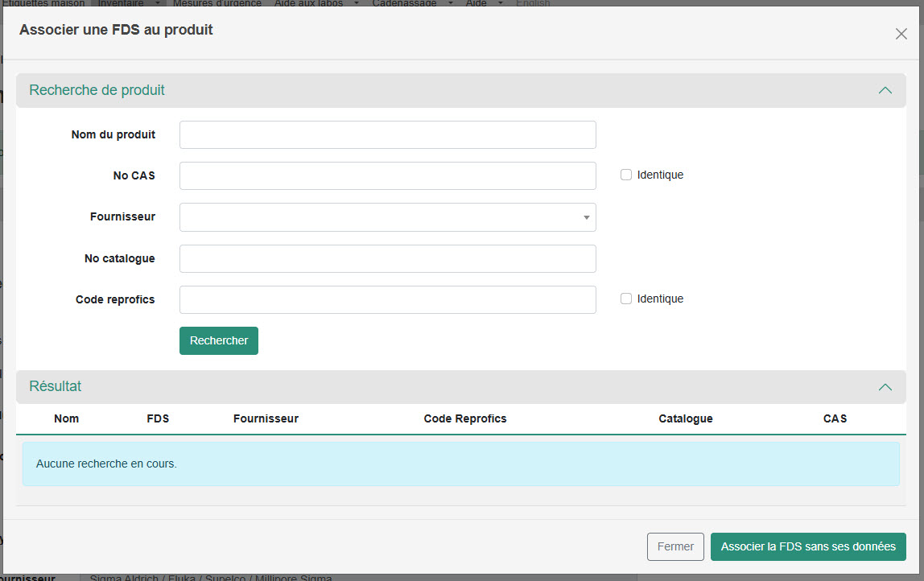Image resolution: width=924 pixels, height=581 pixels.
Task: Collapse the Recherche de produit section
Action: click(885, 91)
